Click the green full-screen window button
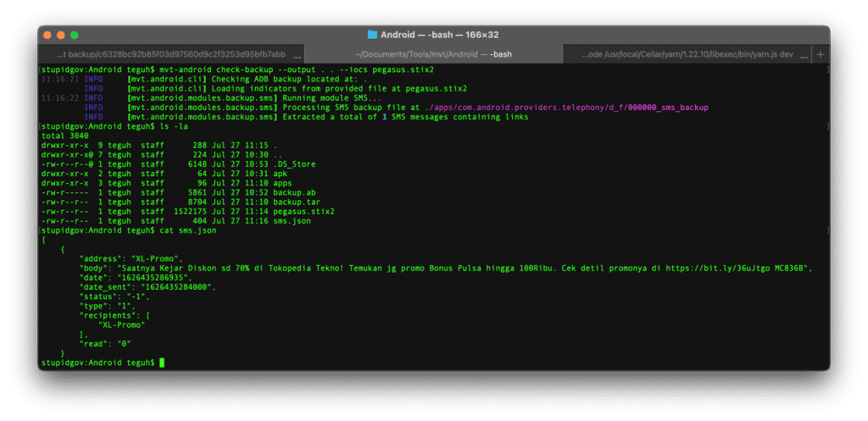Image resolution: width=868 pixels, height=421 pixels. (x=75, y=35)
